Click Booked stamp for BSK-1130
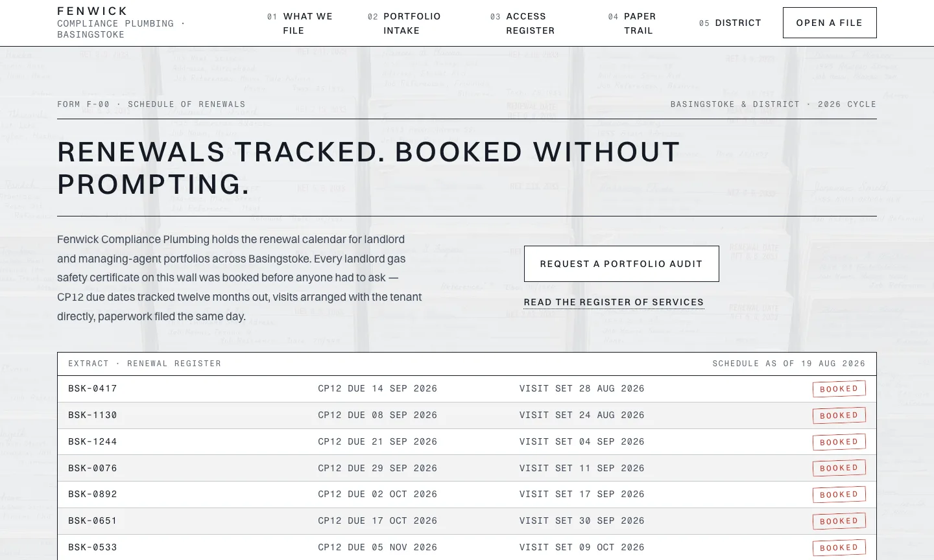The width and height of the screenshot is (934, 560). pos(839,415)
